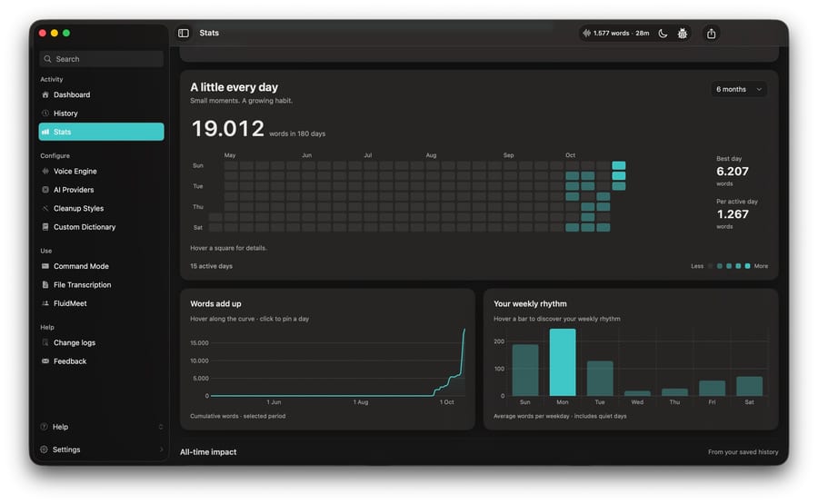
Task: Click the share icon in toolbar
Action: point(711,34)
